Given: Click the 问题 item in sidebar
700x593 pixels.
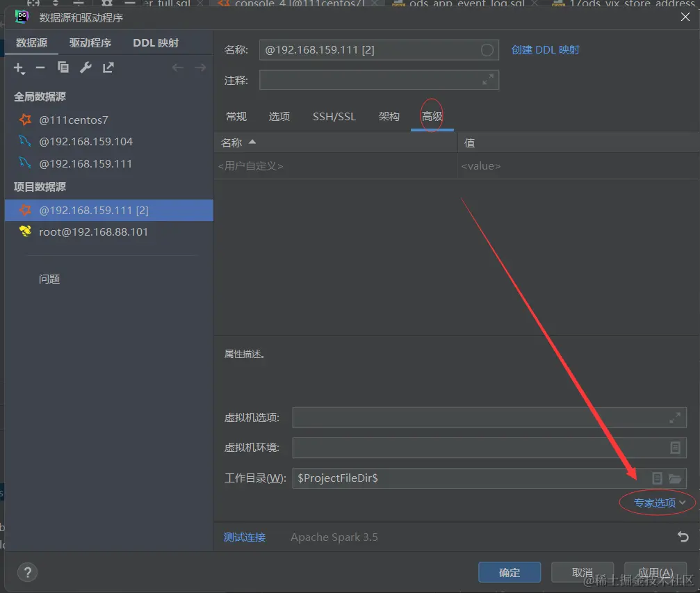Looking at the screenshot, I should [49, 279].
